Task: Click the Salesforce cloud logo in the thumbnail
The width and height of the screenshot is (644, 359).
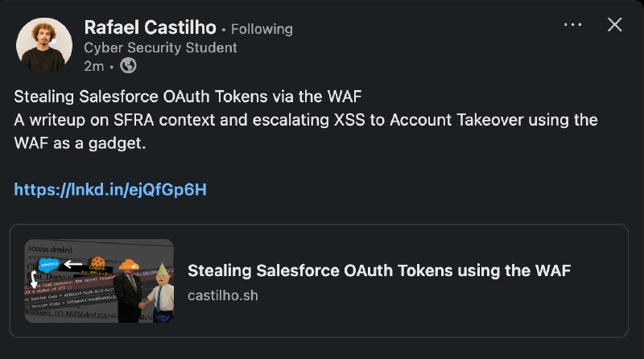Action: tap(49, 263)
